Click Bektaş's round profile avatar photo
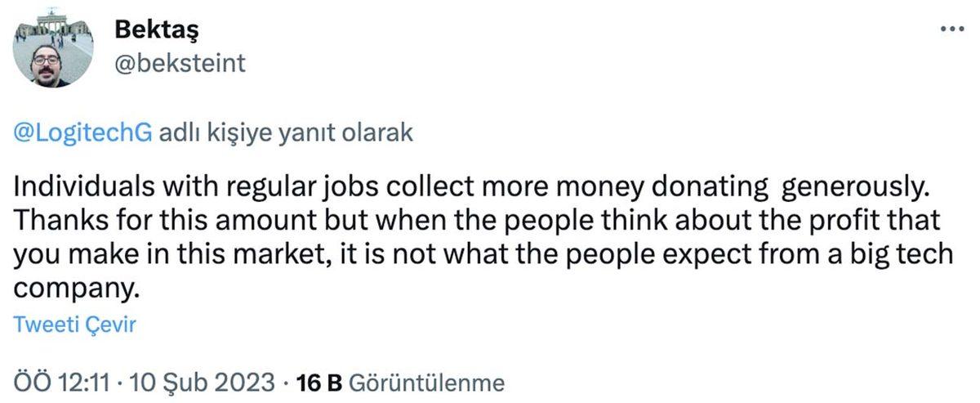 click(53, 49)
